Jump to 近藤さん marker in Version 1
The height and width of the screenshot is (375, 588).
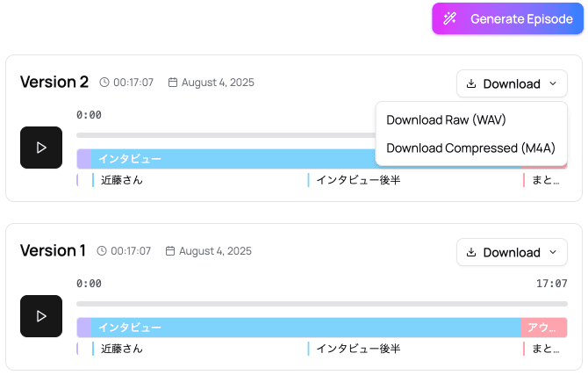click(121, 349)
